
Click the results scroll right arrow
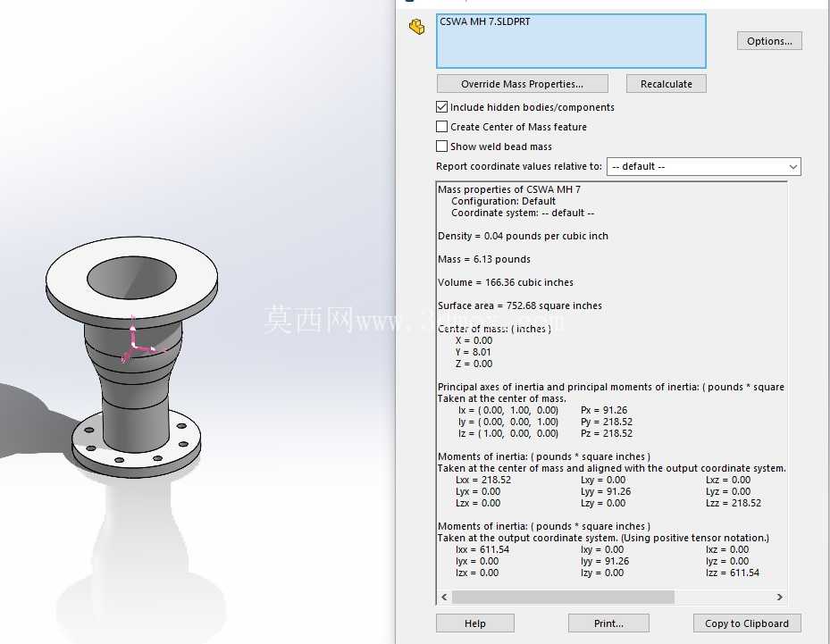[780, 598]
